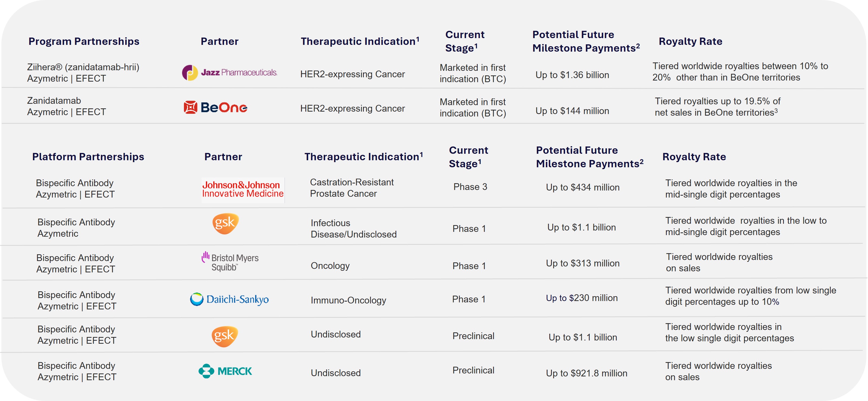The width and height of the screenshot is (868, 401).
Task: Click the GSK logo in the Preclinical row
Action: click(x=225, y=336)
